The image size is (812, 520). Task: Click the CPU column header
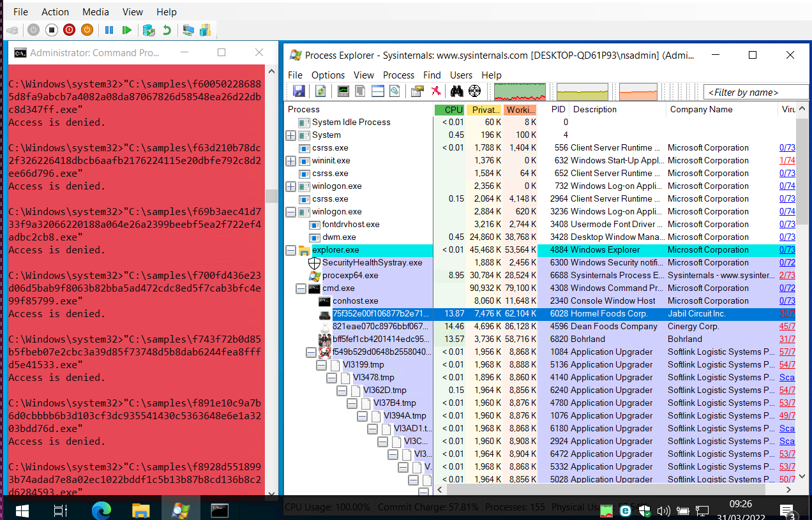(x=449, y=110)
